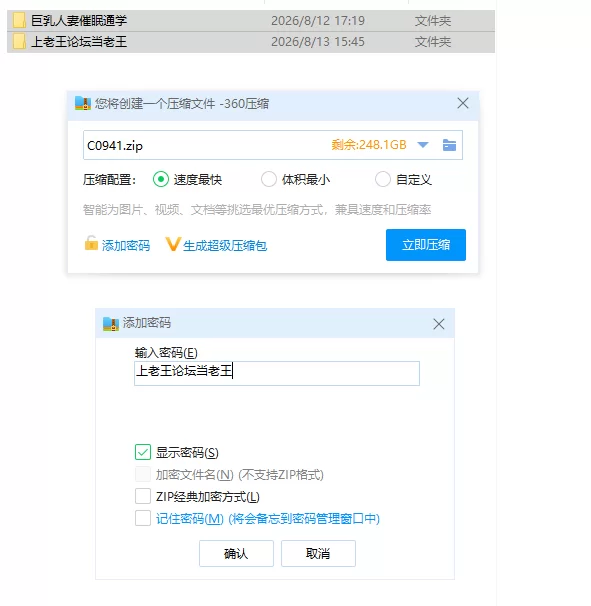Viewport: 591px width, 606px height.
Task: Select folder 巨乳人妻催眠通学 in file list
Action: pos(251,20)
